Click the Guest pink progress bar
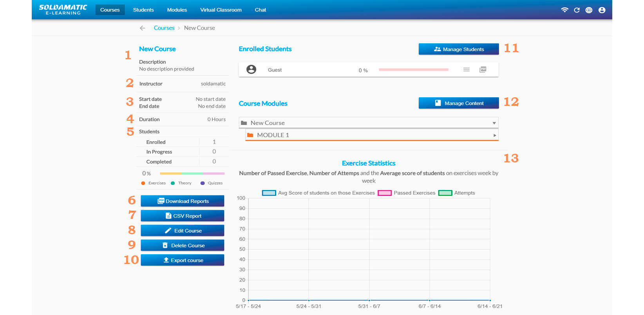Screen dimensions: 644x315 pyautogui.click(x=413, y=70)
